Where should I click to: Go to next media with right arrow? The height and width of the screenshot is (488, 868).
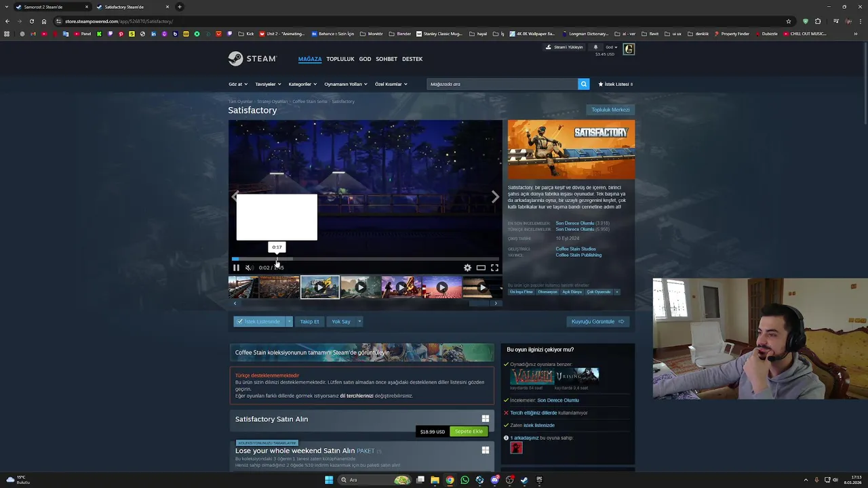495,197
